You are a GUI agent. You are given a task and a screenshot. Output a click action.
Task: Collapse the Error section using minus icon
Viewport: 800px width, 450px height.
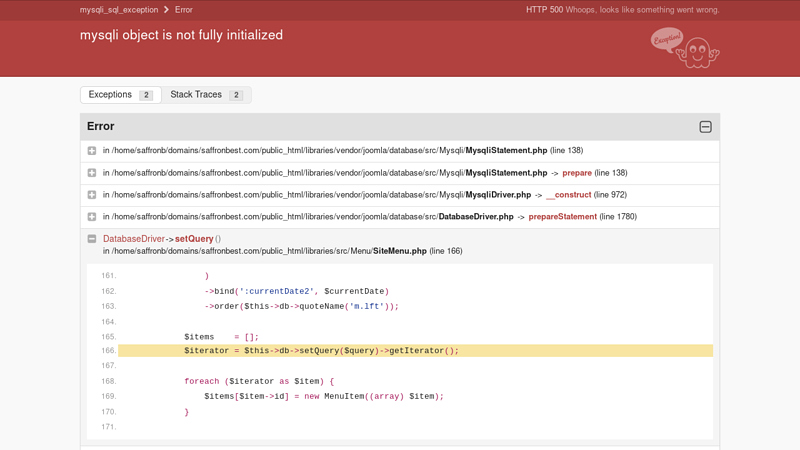coord(705,127)
